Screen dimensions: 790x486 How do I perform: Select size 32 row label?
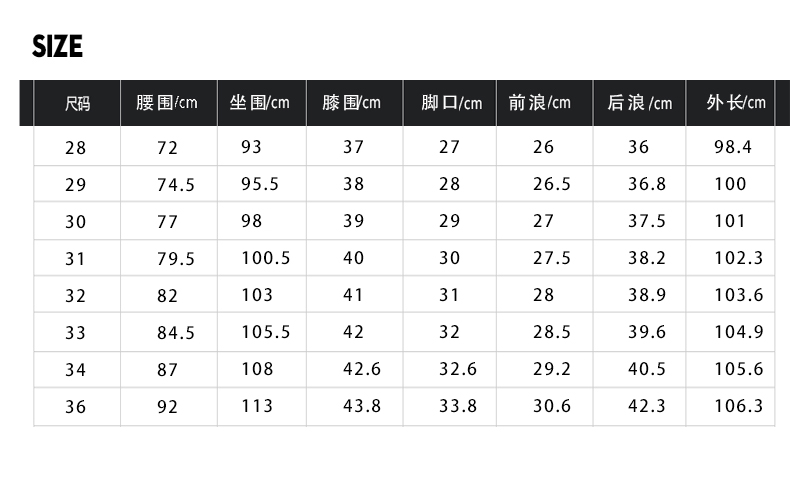coord(76,296)
